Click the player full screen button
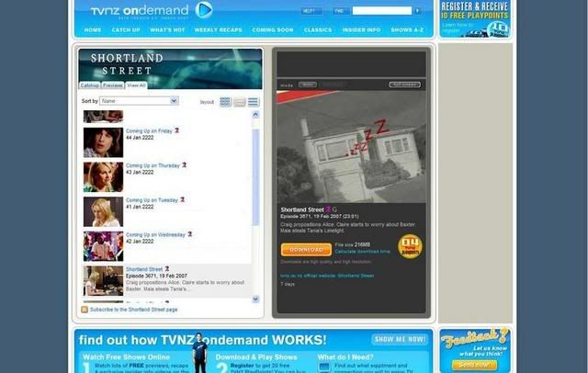 (404, 85)
